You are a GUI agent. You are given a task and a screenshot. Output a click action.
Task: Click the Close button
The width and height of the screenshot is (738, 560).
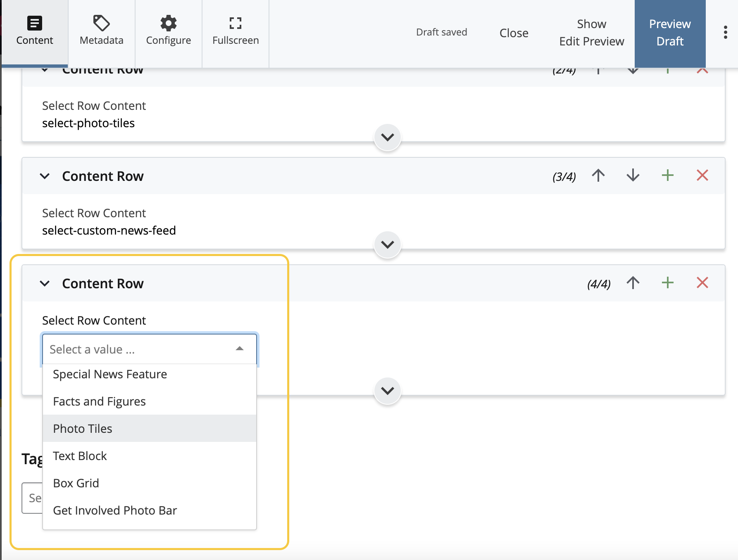[x=514, y=33]
